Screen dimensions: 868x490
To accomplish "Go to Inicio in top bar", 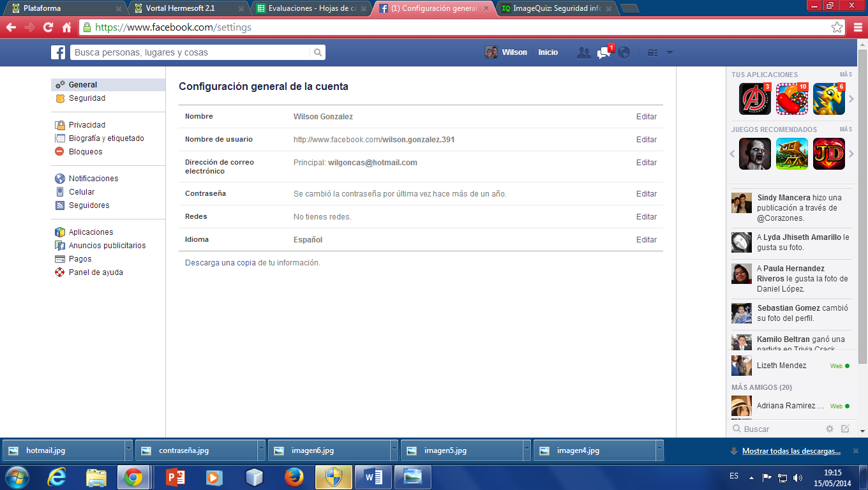I will (548, 52).
